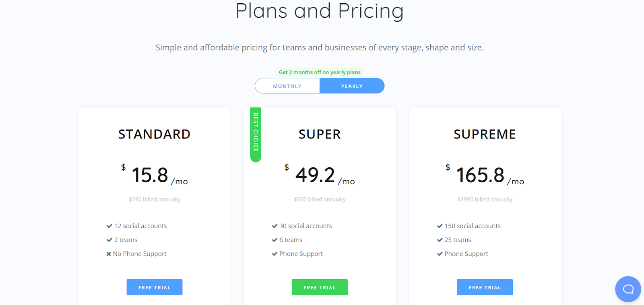Click checkmark icon beside 12 social accounts

109,226
